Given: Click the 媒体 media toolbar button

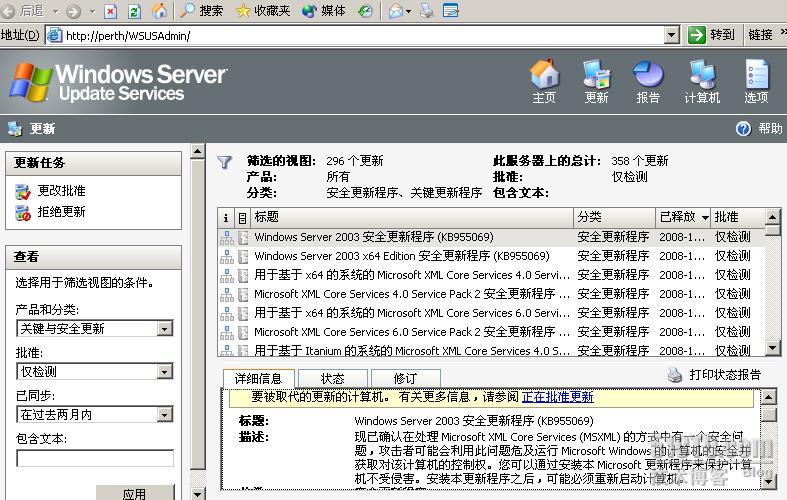Looking at the screenshot, I should (324, 11).
